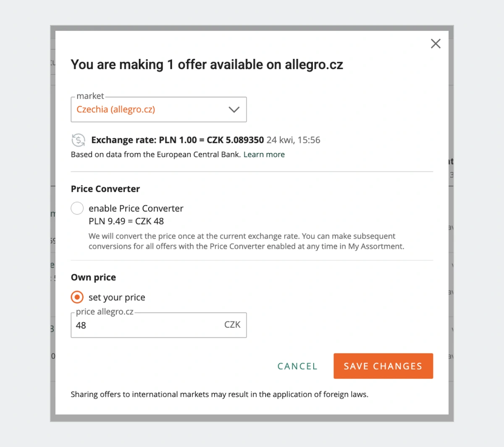Click the dialog title about allegro.cz
The height and width of the screenshot is (447, 504).
207,65
